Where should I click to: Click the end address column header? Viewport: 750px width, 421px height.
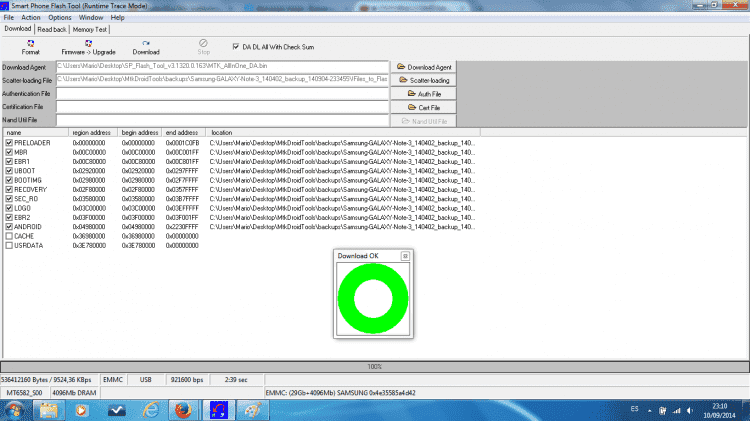point(184,133)
